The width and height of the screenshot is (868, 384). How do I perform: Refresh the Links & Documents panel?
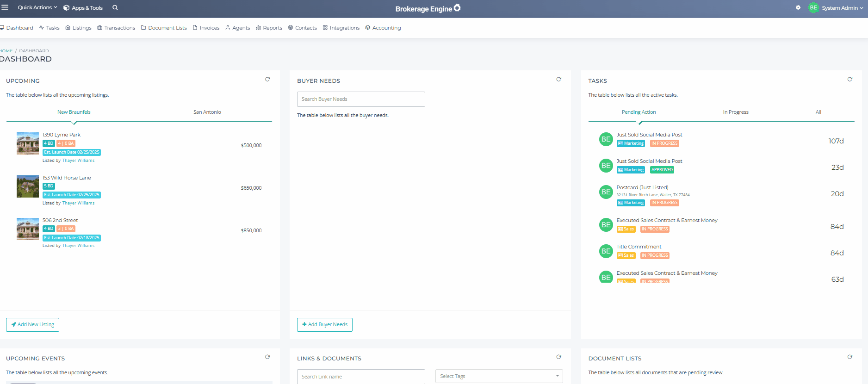pos(559,357)
